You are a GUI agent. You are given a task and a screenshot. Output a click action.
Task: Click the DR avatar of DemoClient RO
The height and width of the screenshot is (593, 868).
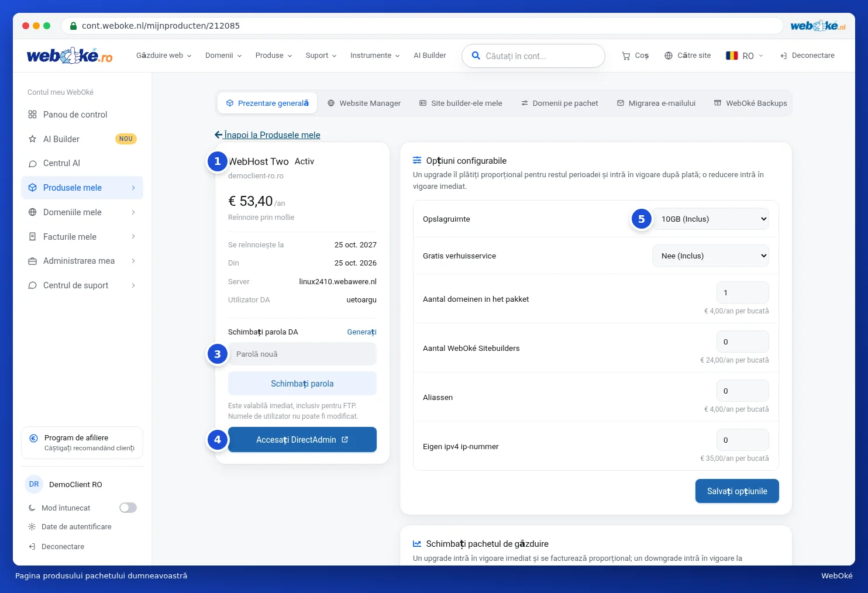point(34,484)
